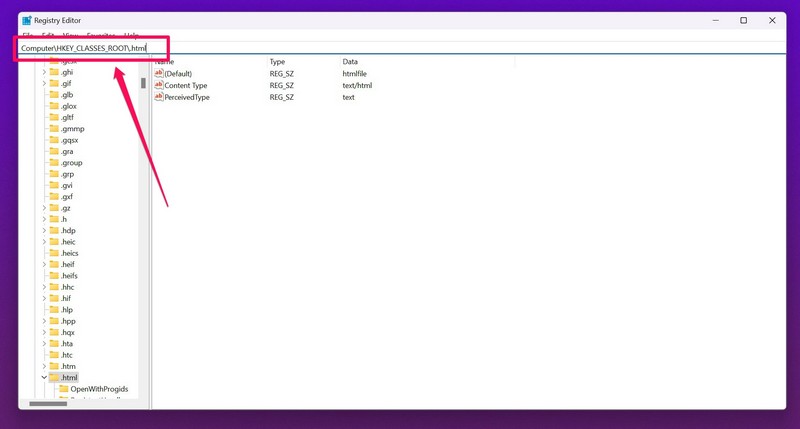Maximize the Registry Editor window
The height and width of the screenshot is (429, 800).
pos(743,20)
